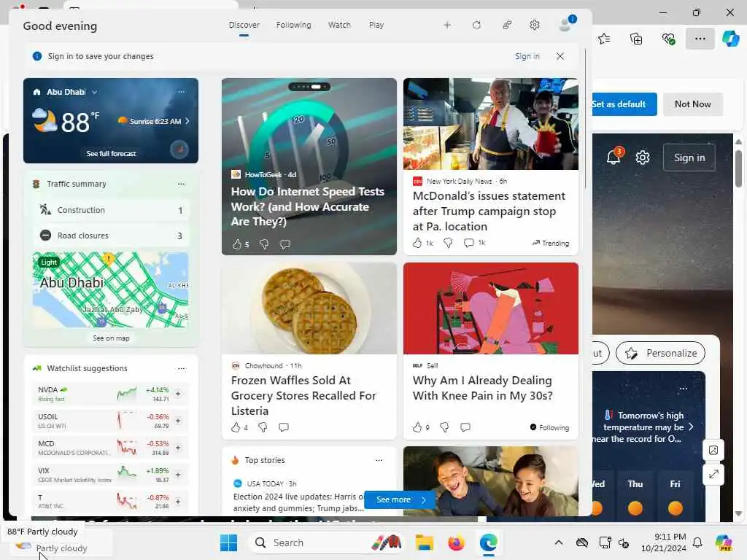Click Set as default in Edge
The height and width of the screenshot is (560, 747).
coord(624,104)
